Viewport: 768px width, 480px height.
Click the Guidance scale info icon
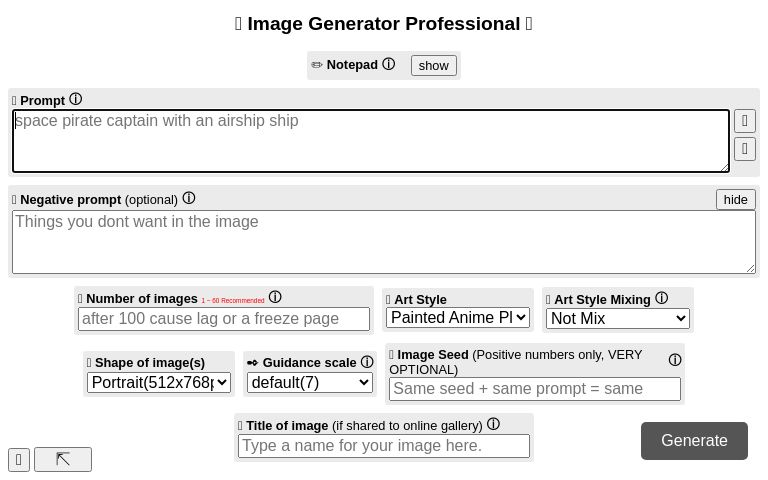pos(367,362)
